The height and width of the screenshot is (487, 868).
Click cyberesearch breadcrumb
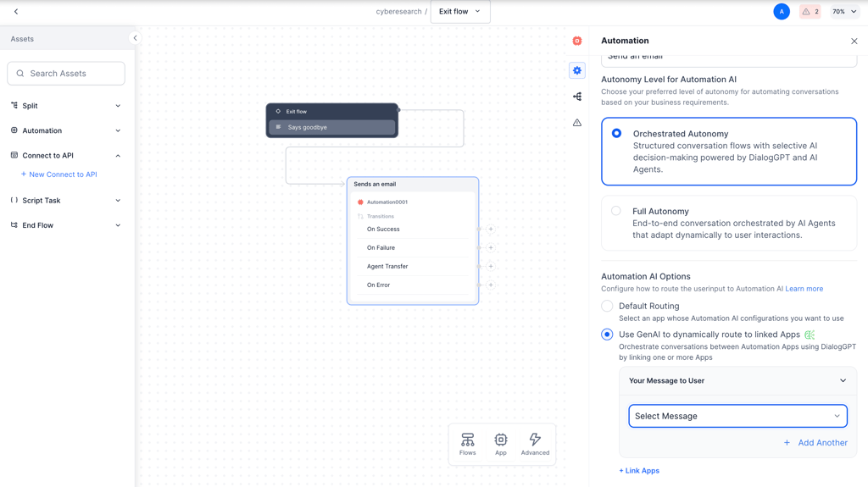(x=398, y=12)
